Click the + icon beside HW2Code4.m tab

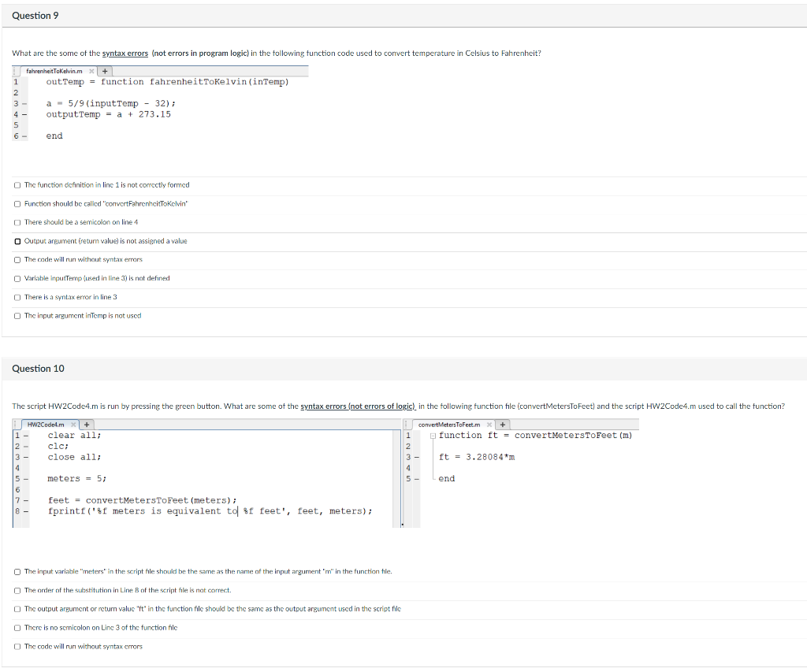(x=86, y=424)
